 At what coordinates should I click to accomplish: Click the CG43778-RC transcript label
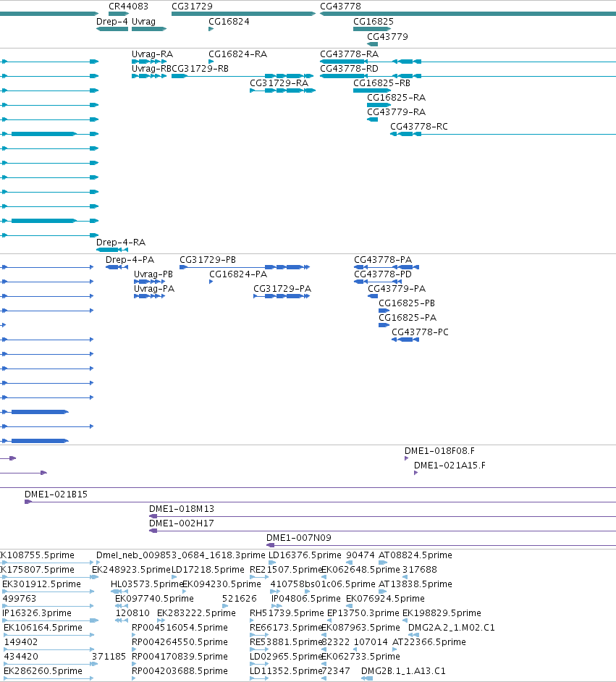point(419,127)
